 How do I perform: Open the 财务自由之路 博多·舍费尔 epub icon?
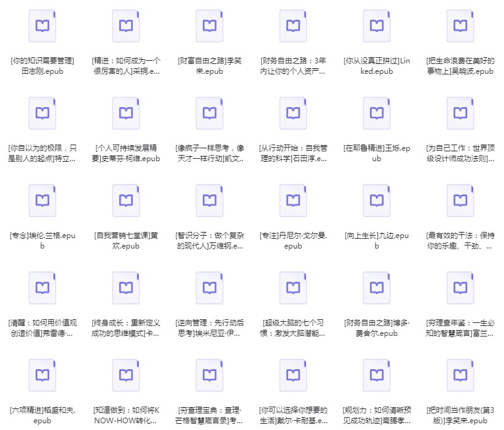point(377,288)
